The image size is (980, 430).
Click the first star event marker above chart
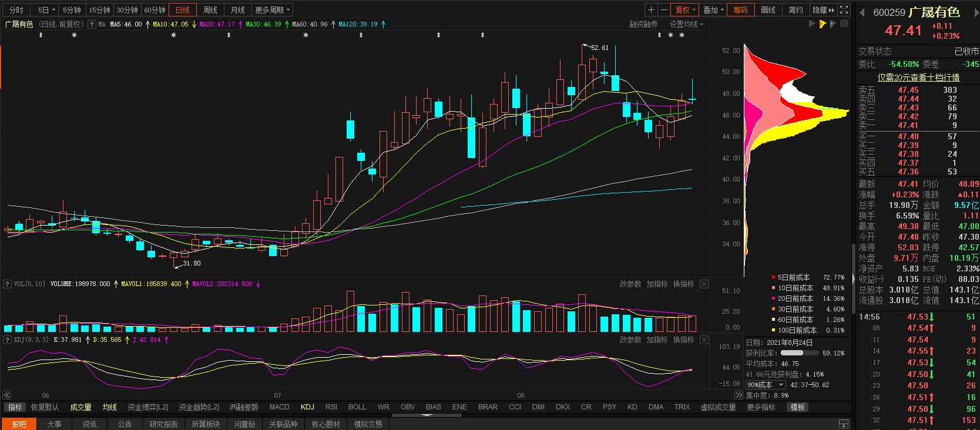tap(74, 35)
